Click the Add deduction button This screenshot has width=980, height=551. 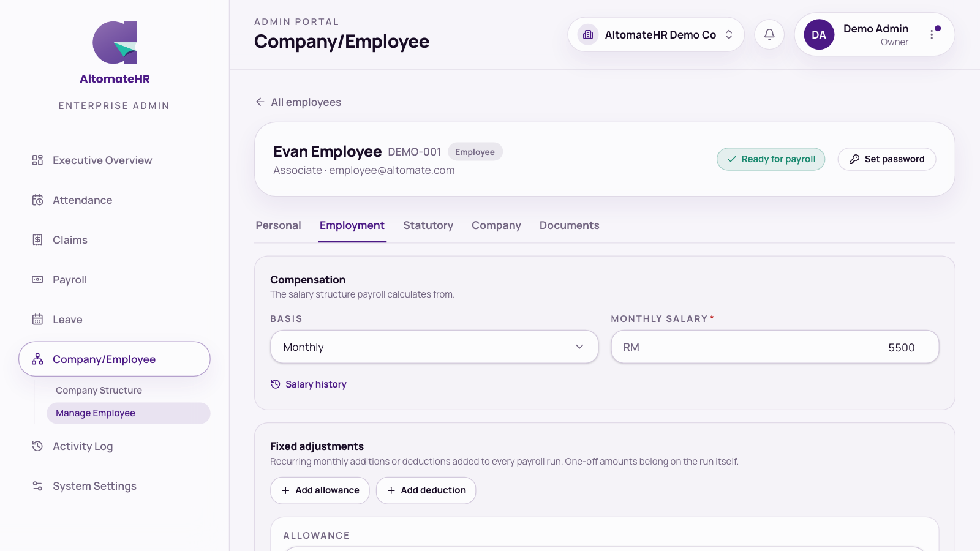pos(426,490)
